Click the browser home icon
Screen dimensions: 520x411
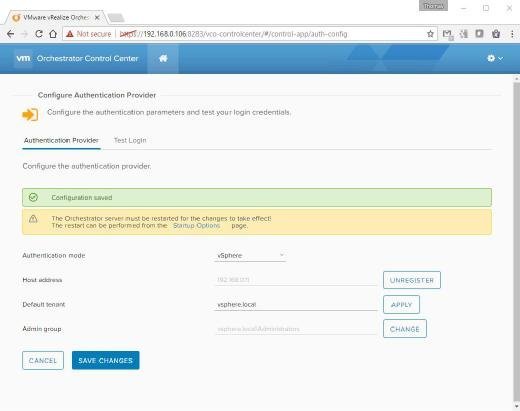click(53, 34)
